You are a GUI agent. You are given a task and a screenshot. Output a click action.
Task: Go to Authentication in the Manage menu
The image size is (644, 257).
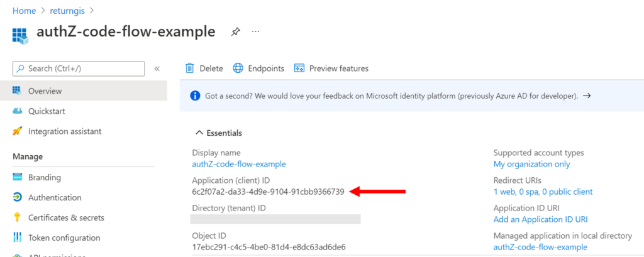coord(55,197)
